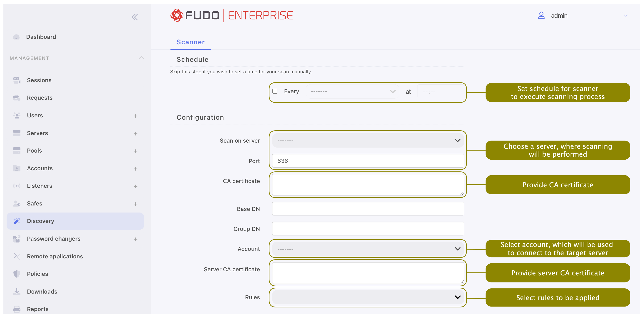
Task: Open the Rules dropdown
Action: click(x=368, y=297)
